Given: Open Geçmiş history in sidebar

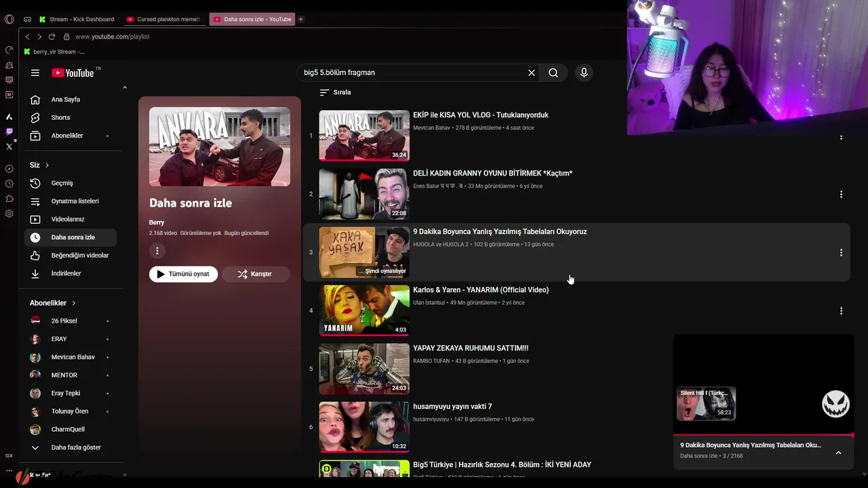Looking at the screenshot, I should pyautogui.click(x=70, y=183).
